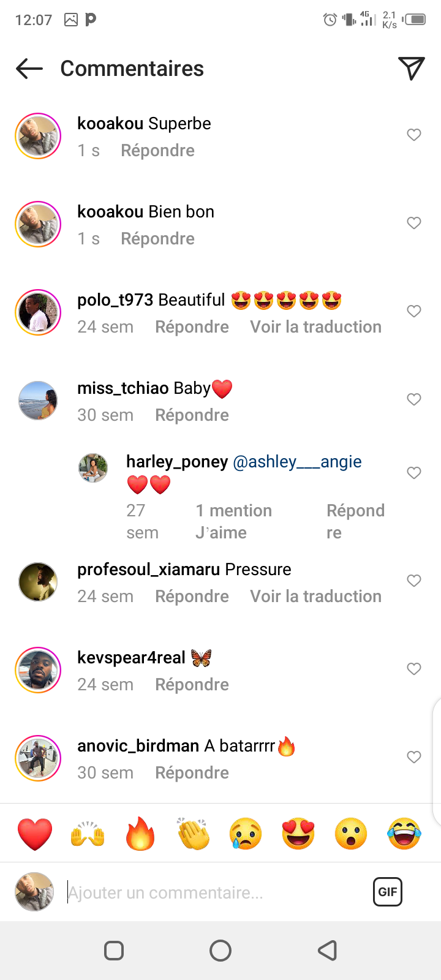Insert the crying face quick emoji
441x980 pixels.
pos(246,834)
